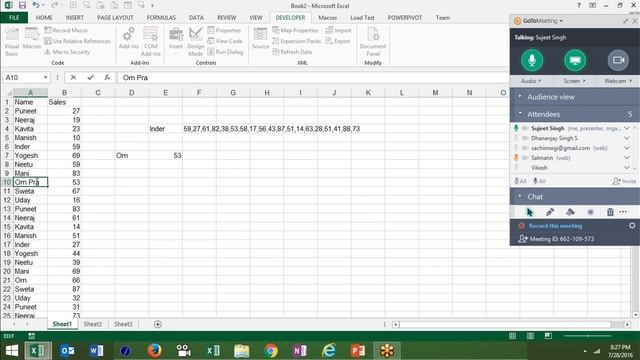
Task: Switch to the Sheet2 tab
Action: pyautogui.click(x=93, y=324)
